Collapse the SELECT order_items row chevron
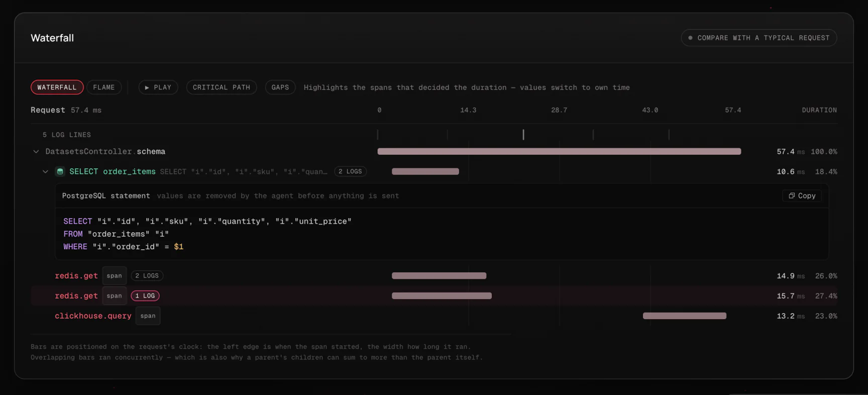The height and width of the screenshot is (395, 868). tap(45, 171)
